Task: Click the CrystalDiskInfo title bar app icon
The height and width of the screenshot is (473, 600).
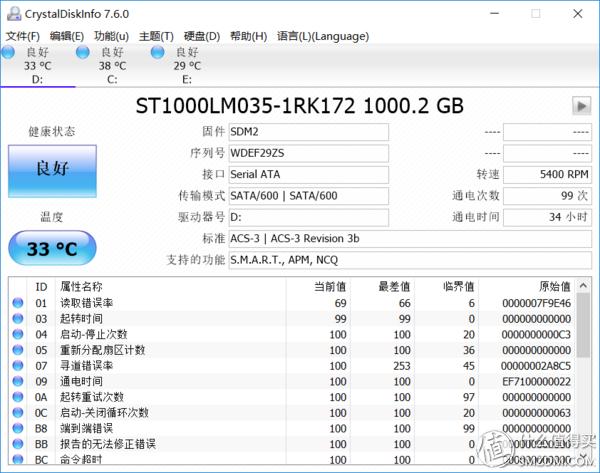Action: click(x=14, y=14)
